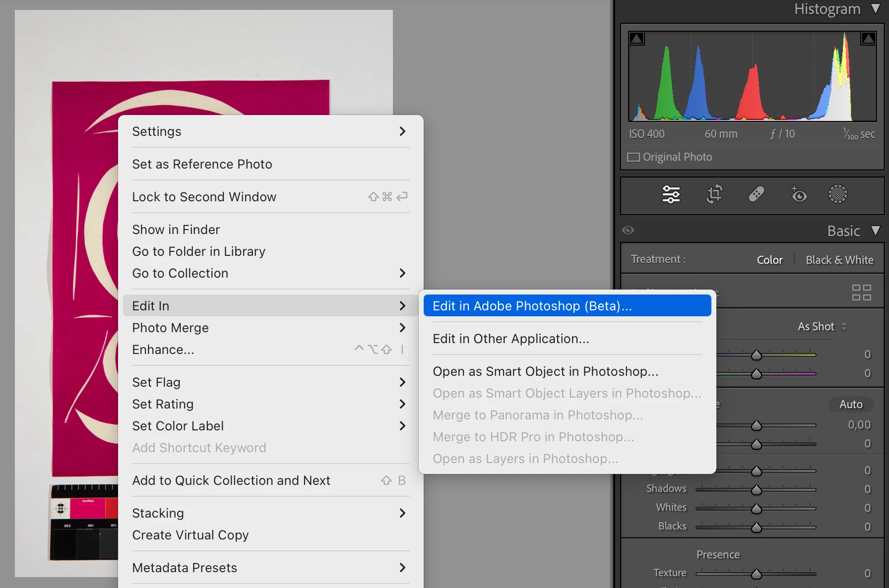This screenshot has height=588, width=889.
Task: Expand the Set Color Label submenu
Action: [271, 426]
